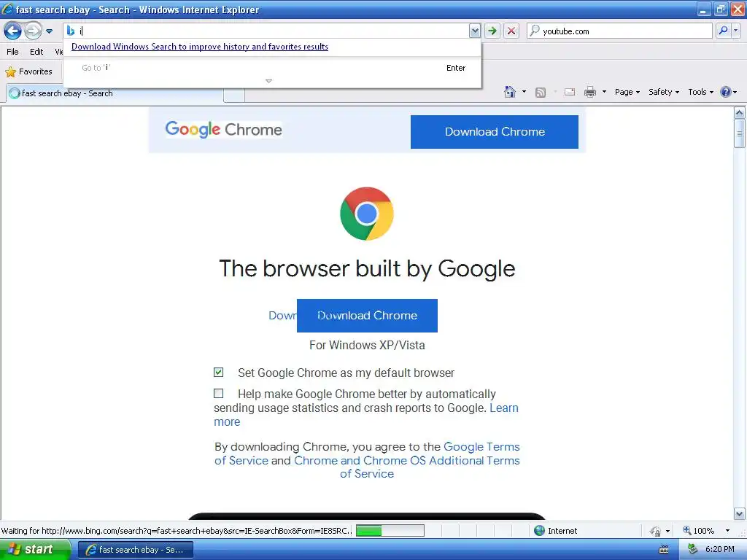
Task: Expand the address bar autocomplete dropdown
Action: [x=474, y=31]
